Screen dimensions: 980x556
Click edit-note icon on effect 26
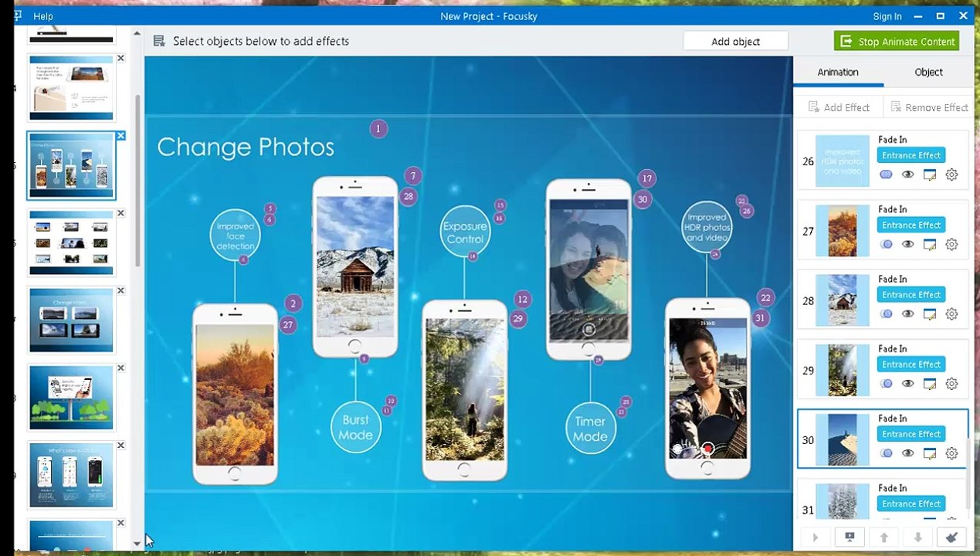coord(930,175)
